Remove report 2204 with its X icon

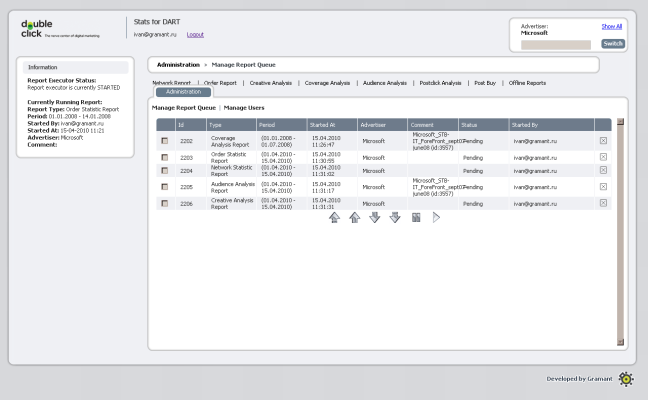coord(603,170)
